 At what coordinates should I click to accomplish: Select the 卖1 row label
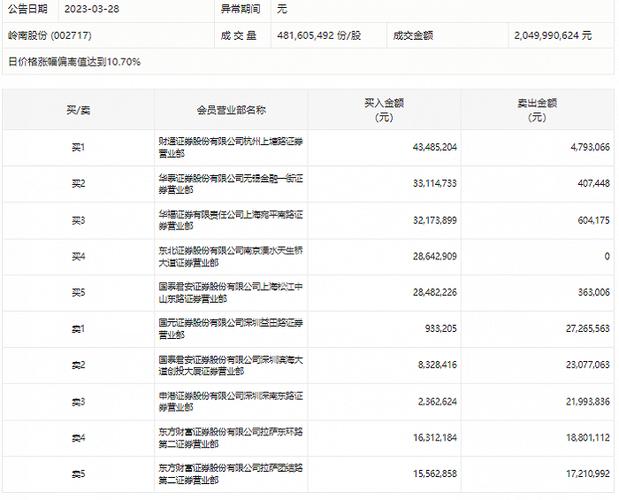pos(78,329)
